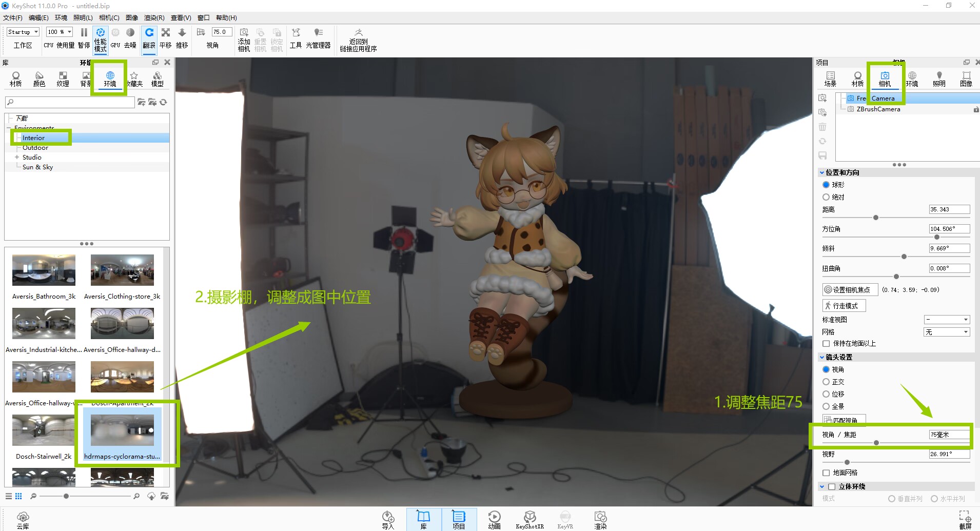Open the 帮助(H) menu
Screen dimensions: 980x531
click(x=226, y=18)
